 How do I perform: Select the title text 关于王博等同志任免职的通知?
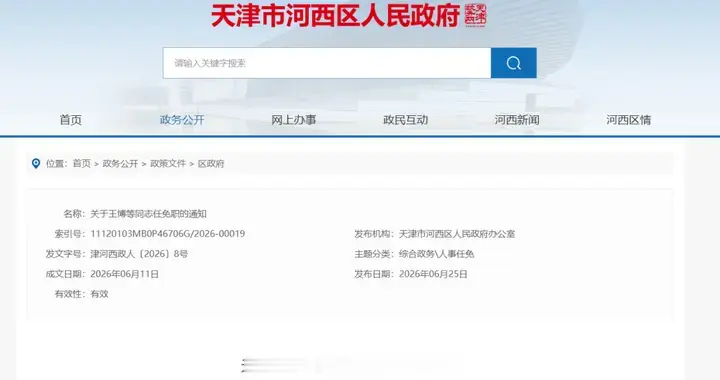click(x=148, y=214)
